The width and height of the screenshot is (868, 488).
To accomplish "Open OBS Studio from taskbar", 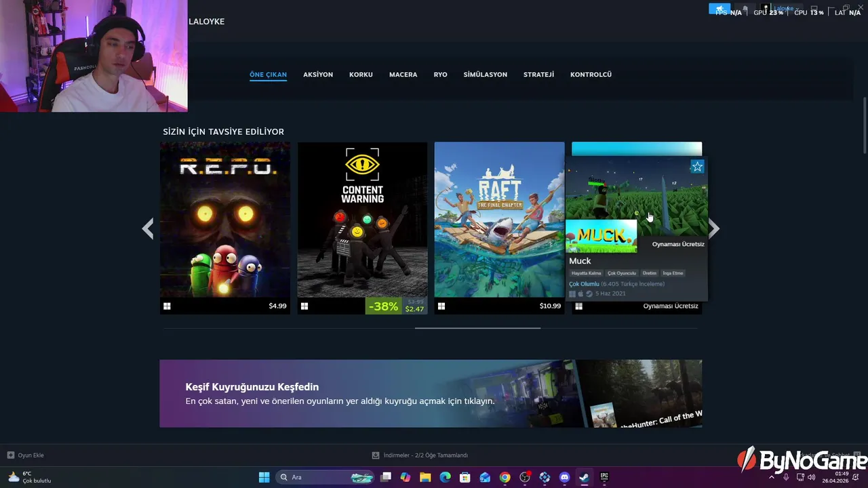I will pyautogui.click(x=525, y=477).
